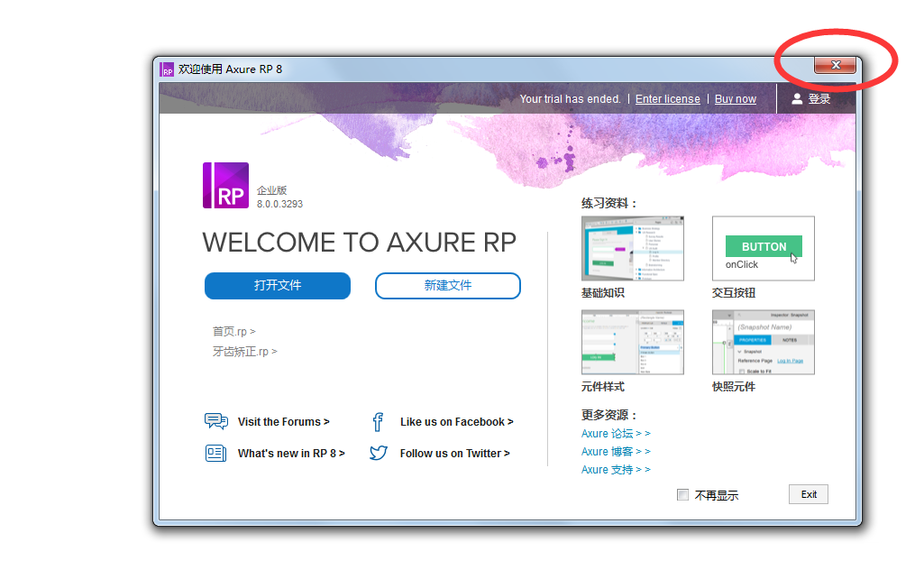Click the 登录 login link
The image size is (924, 579).
click(x=819, y=99)
